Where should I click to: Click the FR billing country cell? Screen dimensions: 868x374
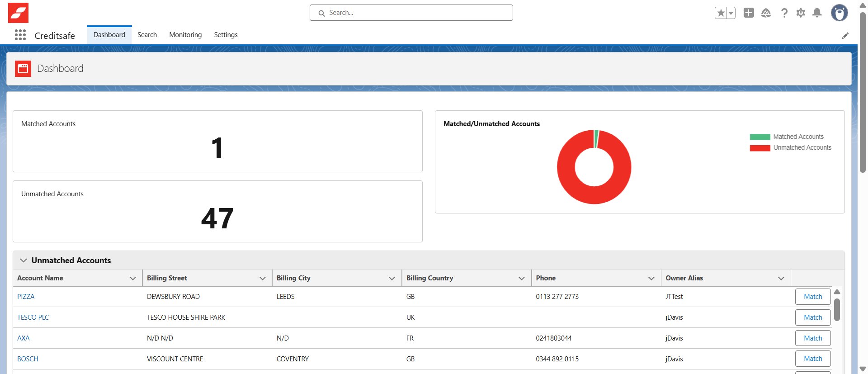coord(410,338)
